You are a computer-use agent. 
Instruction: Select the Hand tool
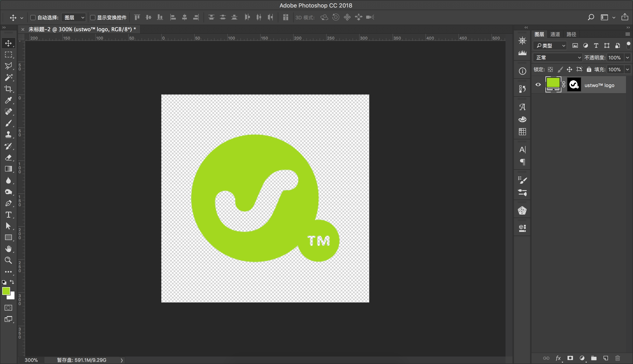pos(8,249)
